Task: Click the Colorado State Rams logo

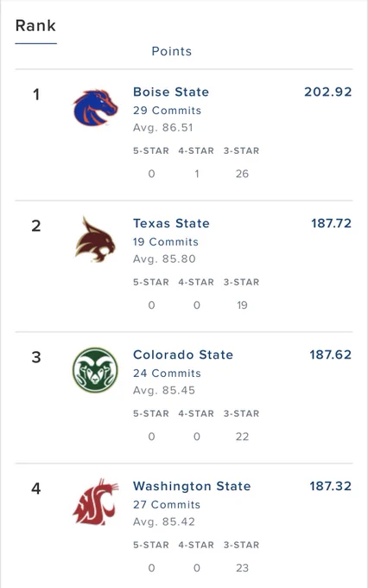Action: [95, 370]
